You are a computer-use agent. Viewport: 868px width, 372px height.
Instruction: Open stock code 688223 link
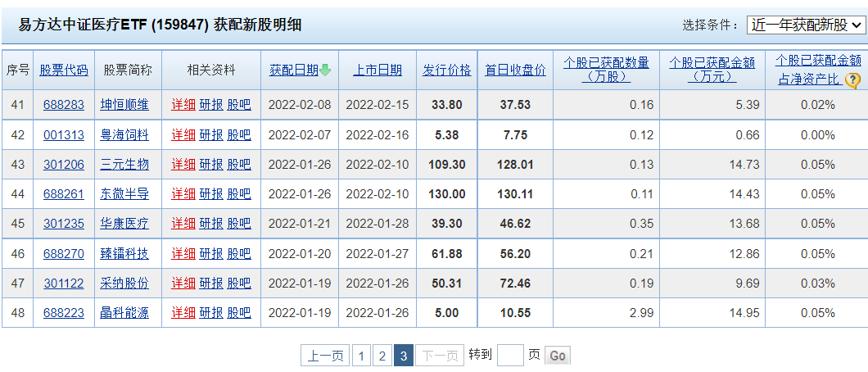64,313
